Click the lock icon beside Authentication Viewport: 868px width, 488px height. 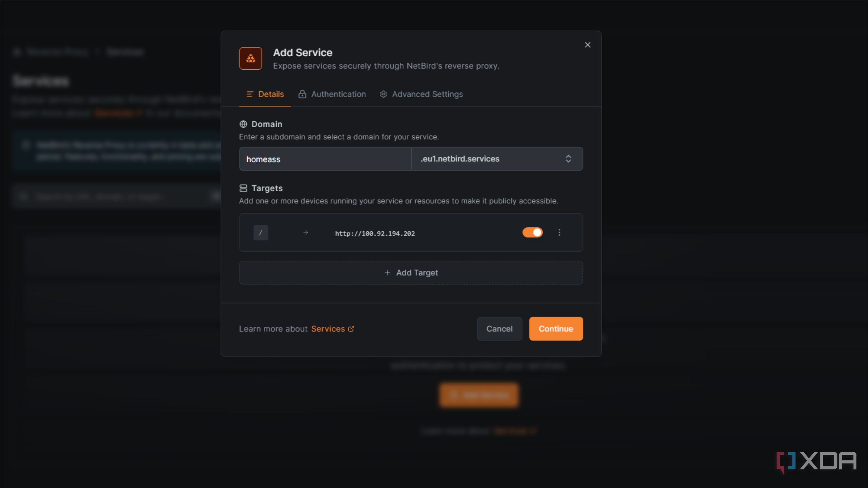pos(302,94)
